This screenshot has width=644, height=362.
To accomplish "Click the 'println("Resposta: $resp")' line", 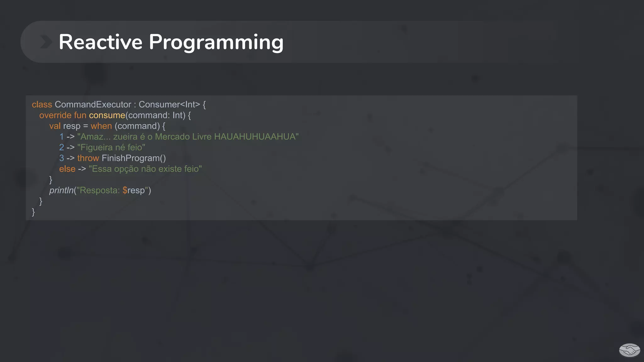I will coord(100,190).
